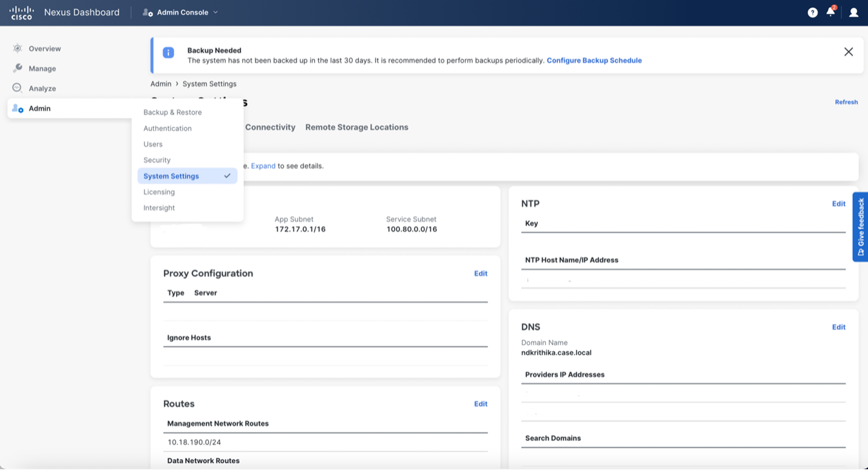Click the Cisco logo in the header
Viewport: 868px width, 471px height.
pyautogui.click(x=21, y=13)
